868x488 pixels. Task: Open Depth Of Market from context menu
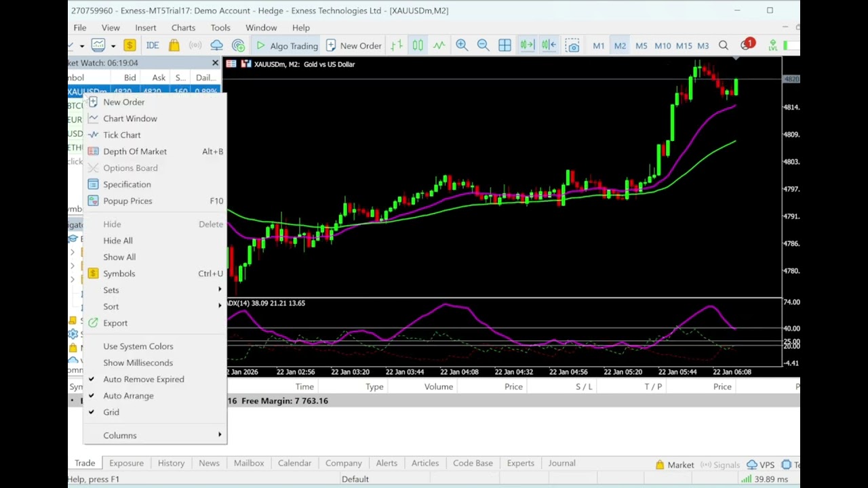click(x=155, y=151)
